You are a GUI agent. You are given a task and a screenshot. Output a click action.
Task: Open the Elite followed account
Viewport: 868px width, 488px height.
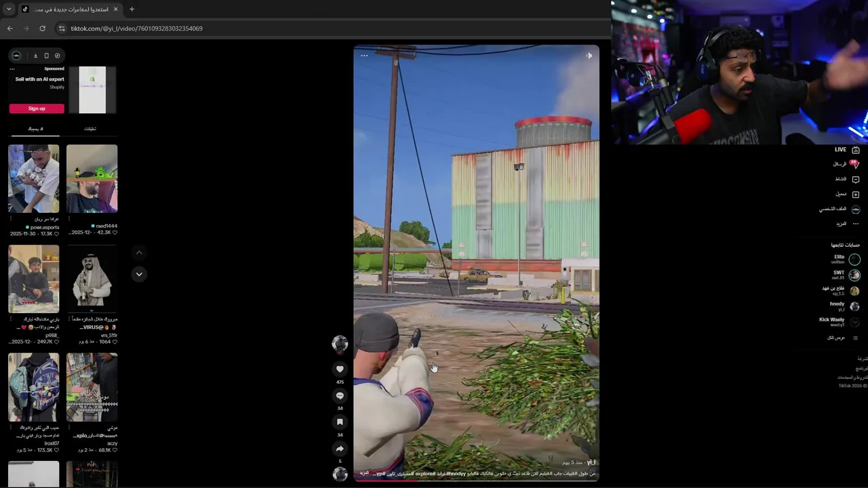click(x=845, y=259)
